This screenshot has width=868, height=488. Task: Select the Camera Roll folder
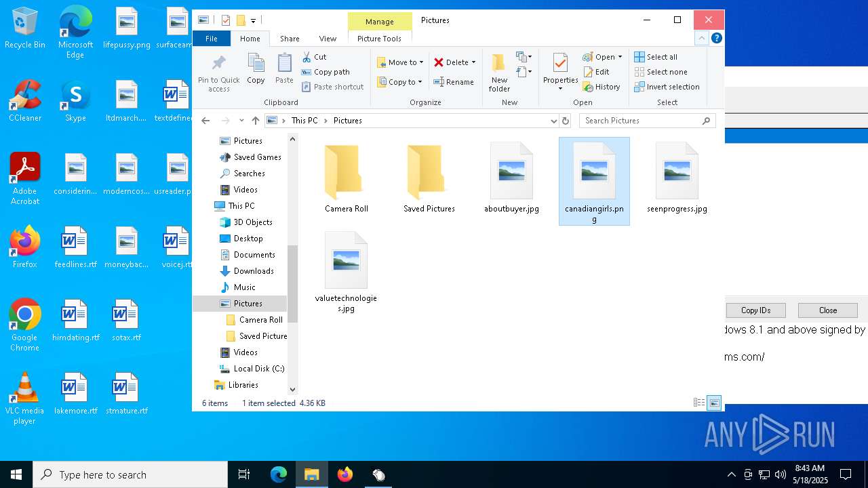click(x=347, y=179)
